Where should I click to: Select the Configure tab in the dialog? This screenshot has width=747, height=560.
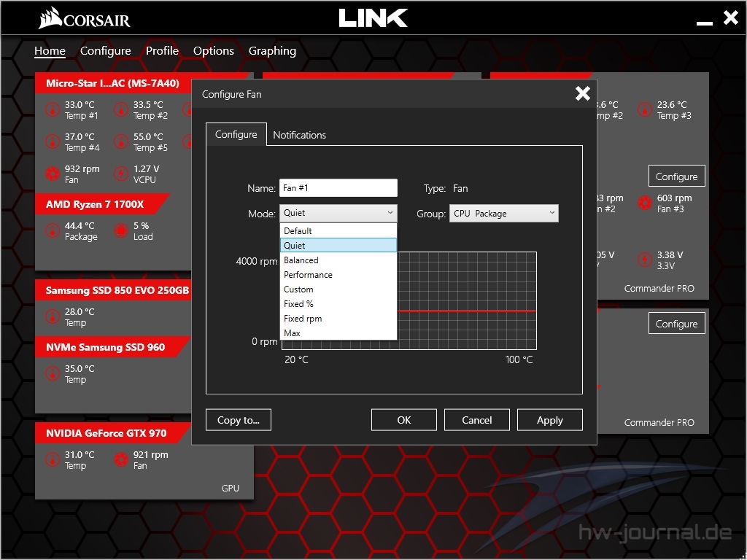(x=236, y=134)
